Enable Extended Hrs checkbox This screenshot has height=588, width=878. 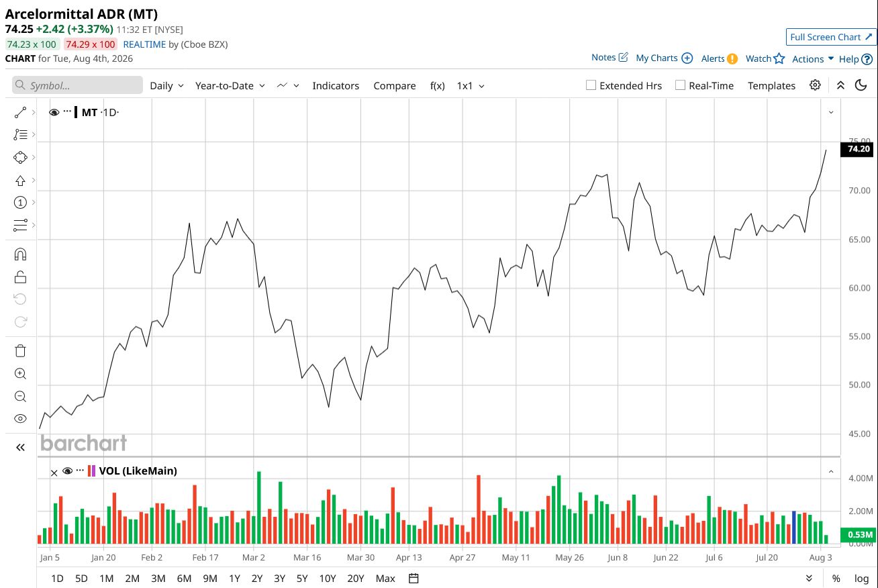591,85
